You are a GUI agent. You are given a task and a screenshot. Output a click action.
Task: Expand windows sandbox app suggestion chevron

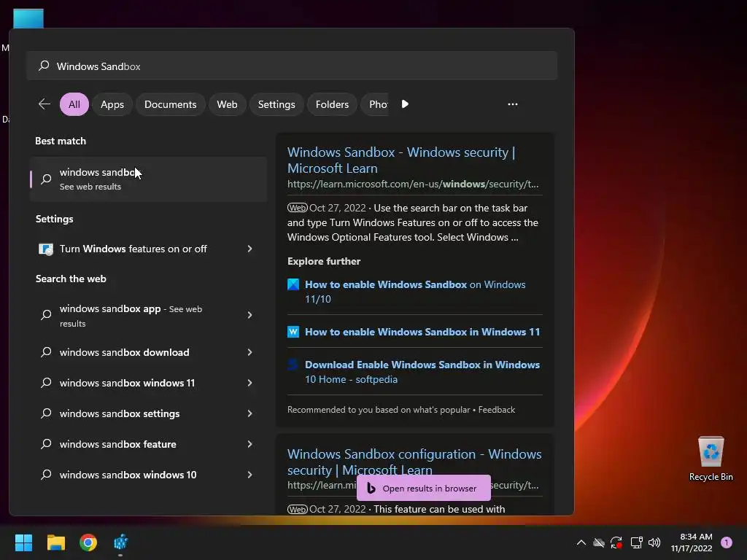click(249, 315)
